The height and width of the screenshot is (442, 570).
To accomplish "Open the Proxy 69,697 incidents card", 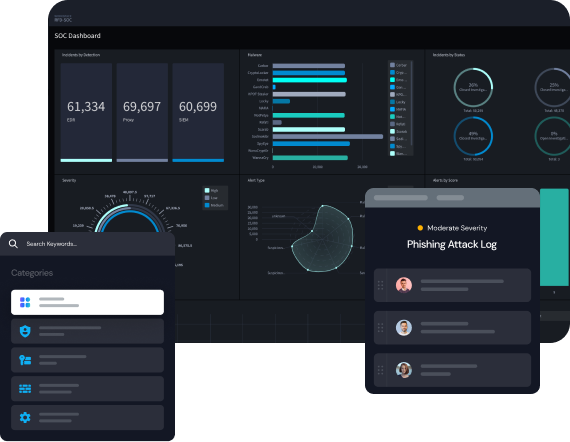I will point(142,112).
